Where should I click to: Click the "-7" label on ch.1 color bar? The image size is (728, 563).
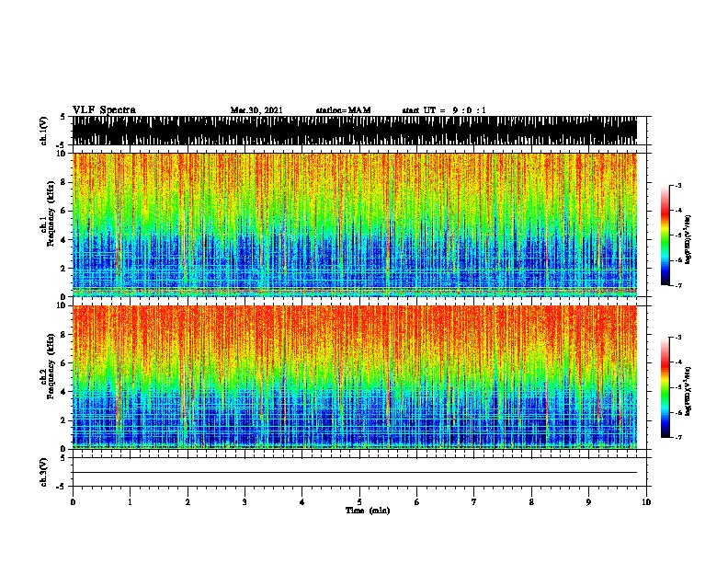tap(678, 285)
